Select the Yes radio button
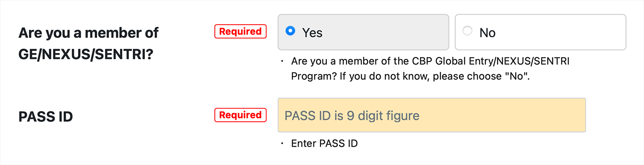Screen dimensions: 644x165 click(x=290, y=31)
